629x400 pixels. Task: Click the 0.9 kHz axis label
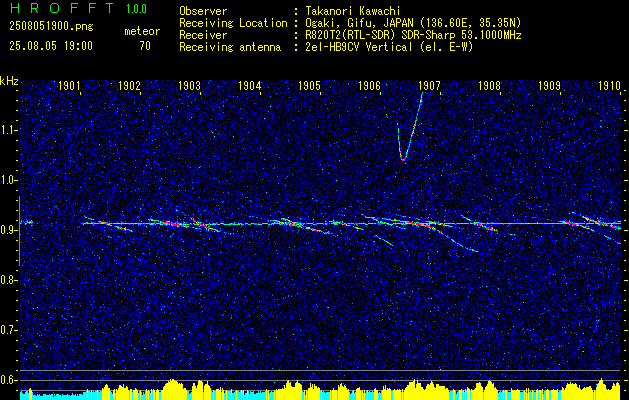[x=7, y=230]
